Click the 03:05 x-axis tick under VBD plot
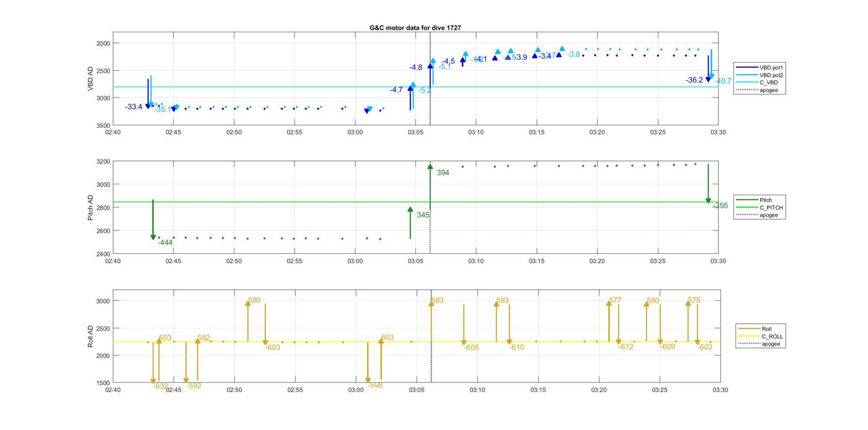This screenshot has height=430, width=868. point(415,132)
